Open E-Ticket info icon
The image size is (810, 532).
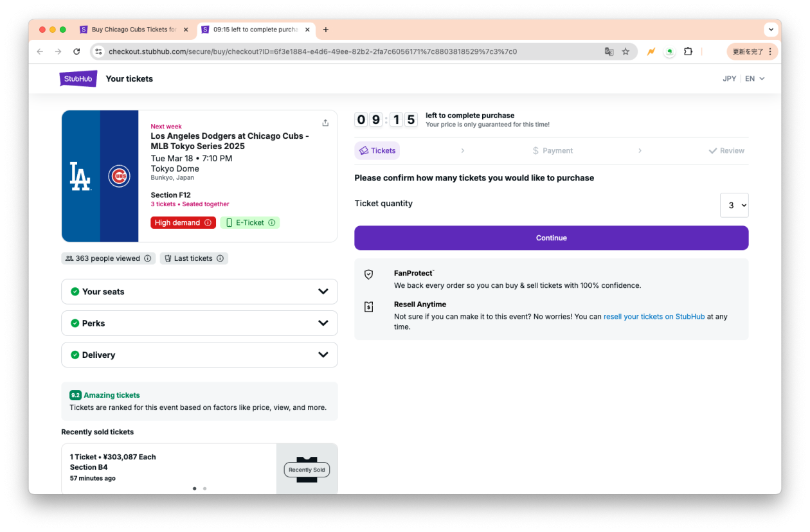click(x=272, y=223)
